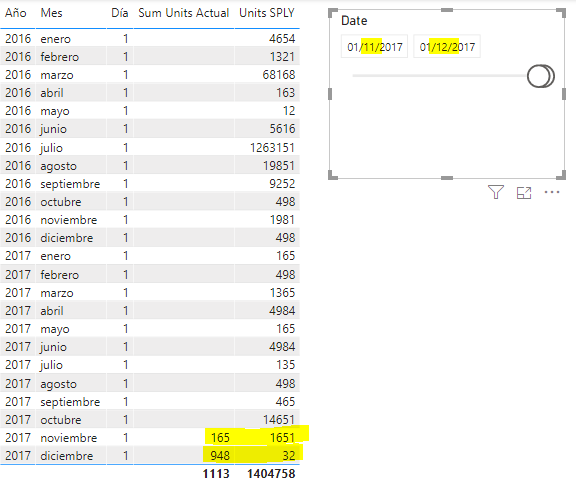The height and width of the screenshot is (486, 576).
Task: Sort by Units SPLY column header
Action: pyautogui.click(x=267, y=13)
